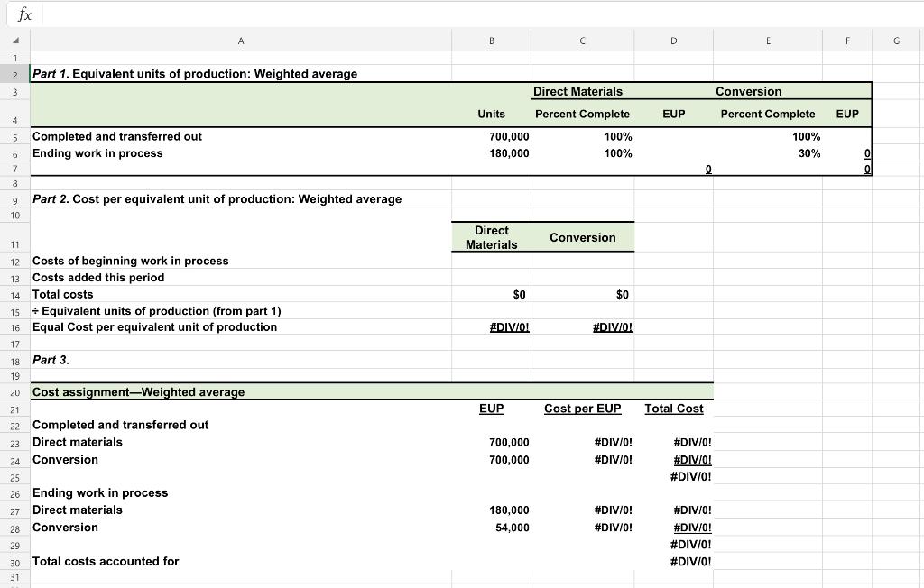Select column G header
Screen dimensions: 924x588
click(896, 41)
